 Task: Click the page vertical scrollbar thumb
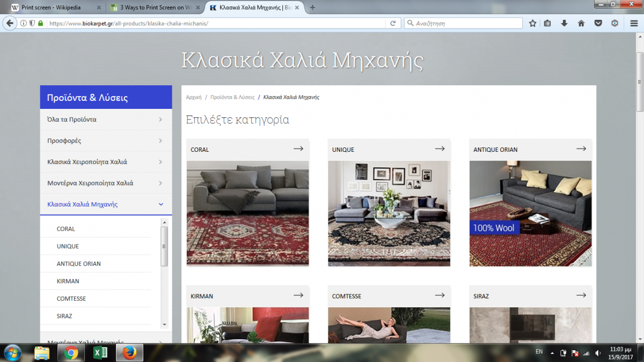[640, 82]
